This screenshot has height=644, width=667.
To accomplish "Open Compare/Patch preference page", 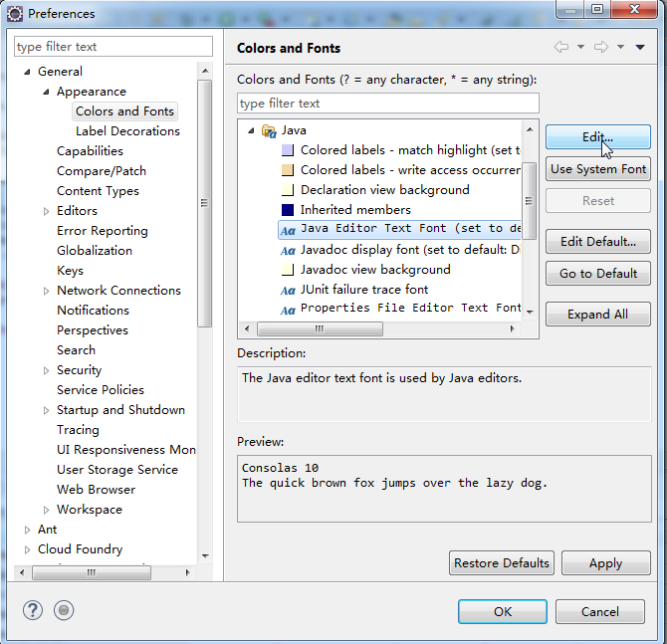I will point(102,171).
